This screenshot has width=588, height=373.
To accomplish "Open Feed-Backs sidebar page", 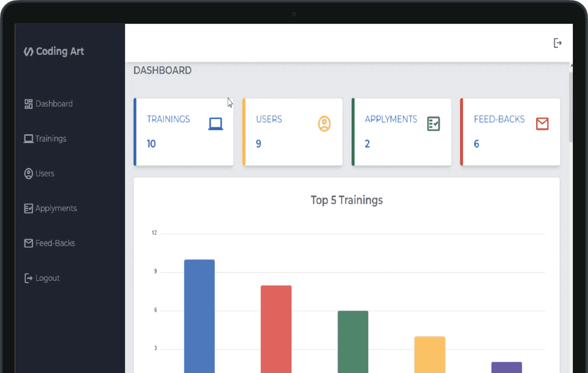I will pos(49,243).
